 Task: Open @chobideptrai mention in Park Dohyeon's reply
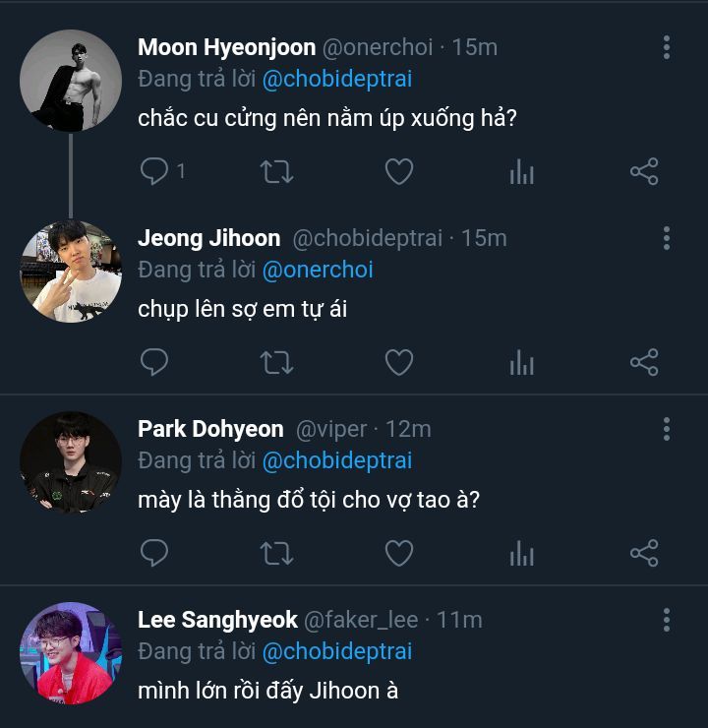tap(337, 460)
